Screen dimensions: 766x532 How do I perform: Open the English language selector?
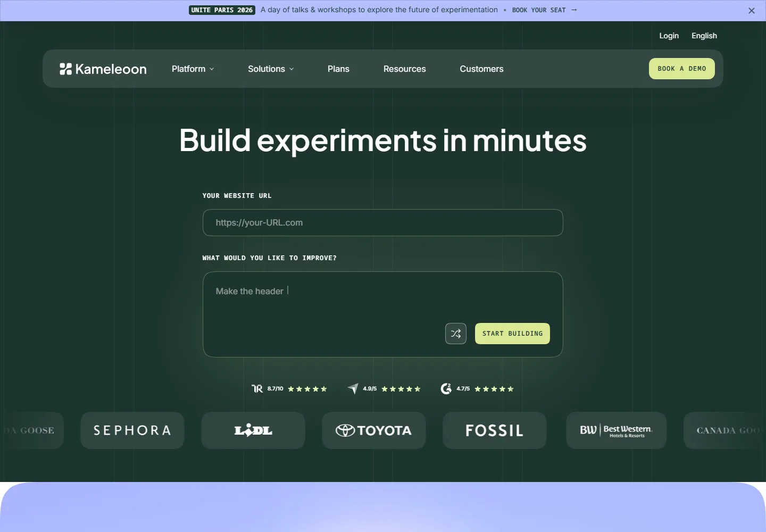704,36
